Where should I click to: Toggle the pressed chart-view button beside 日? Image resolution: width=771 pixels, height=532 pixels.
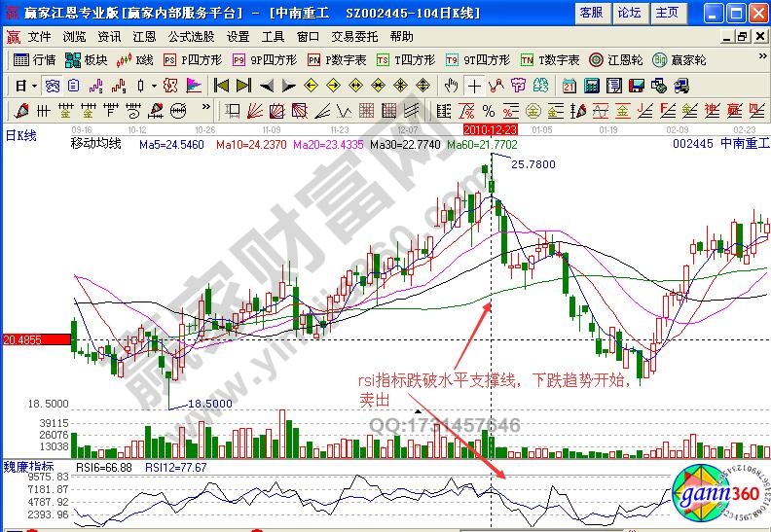click(52, 86)
